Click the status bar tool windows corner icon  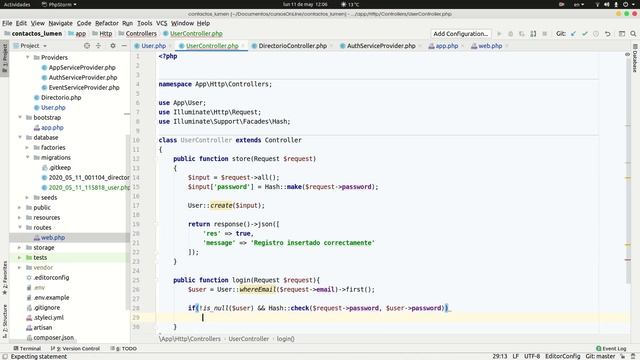pyautogui.click(x=5, y=356)
